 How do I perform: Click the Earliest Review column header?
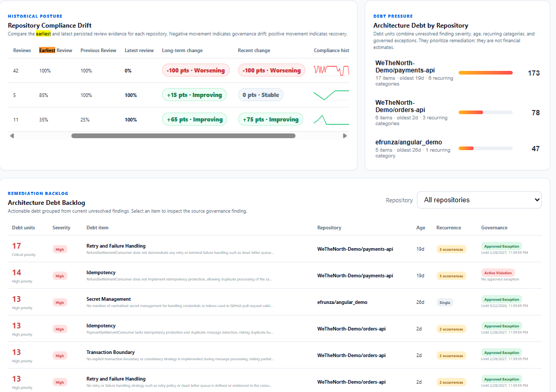[56, 51]
